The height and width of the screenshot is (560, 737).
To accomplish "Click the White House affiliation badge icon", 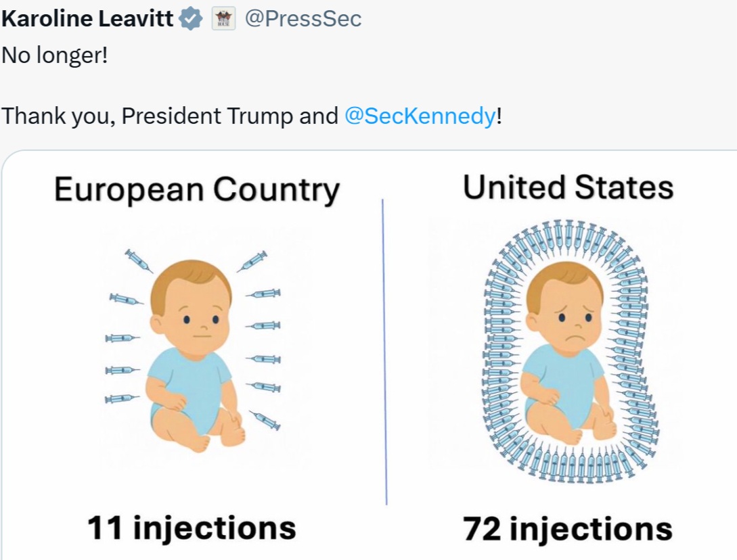I will click(x=224, y=19).
